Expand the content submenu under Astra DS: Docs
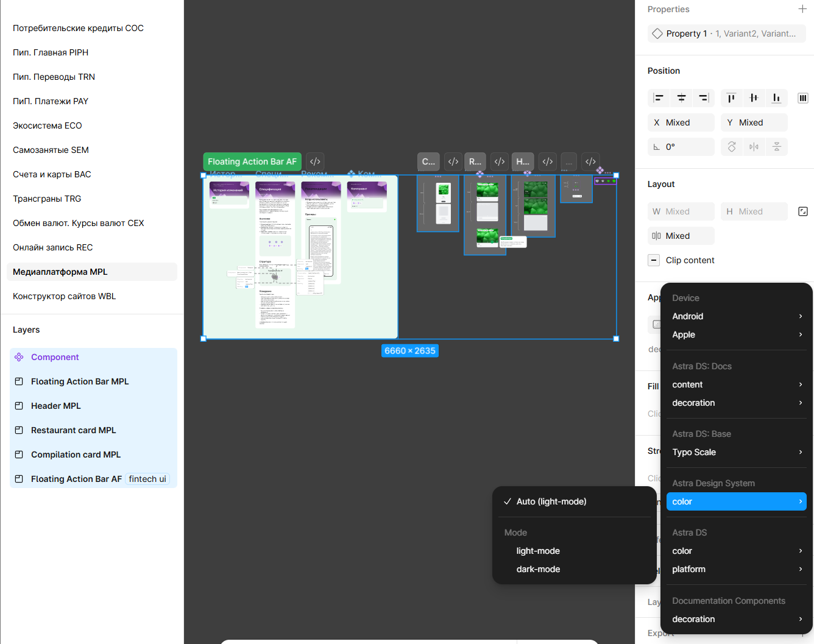 coord(737,384)
